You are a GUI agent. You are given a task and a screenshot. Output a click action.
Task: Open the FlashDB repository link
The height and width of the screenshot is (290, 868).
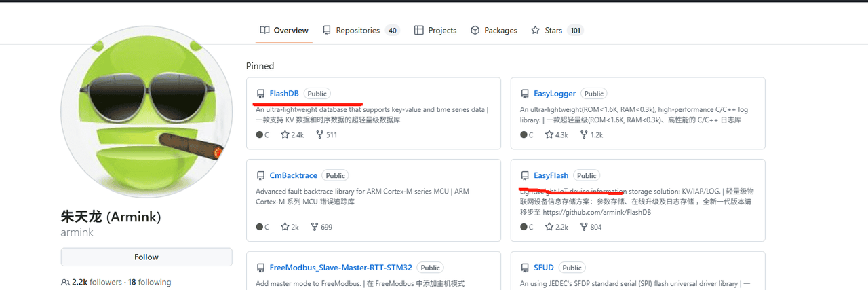[284, 94]
